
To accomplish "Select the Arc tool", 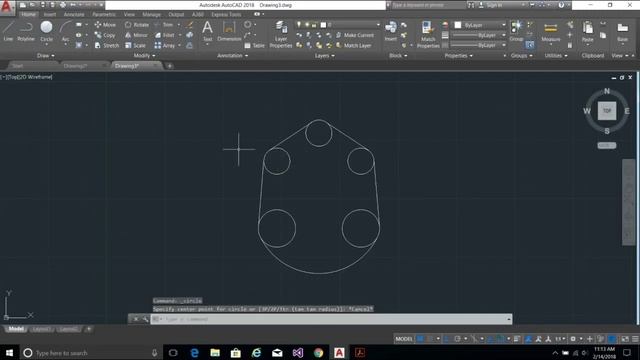I will (x=65, y=31).
